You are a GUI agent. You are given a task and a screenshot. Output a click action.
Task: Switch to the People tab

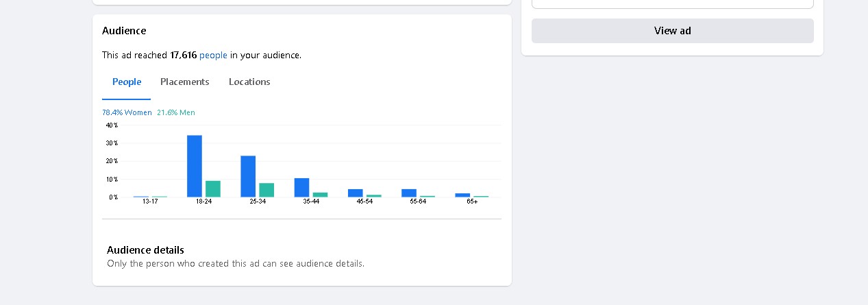[x=127, y=82]
